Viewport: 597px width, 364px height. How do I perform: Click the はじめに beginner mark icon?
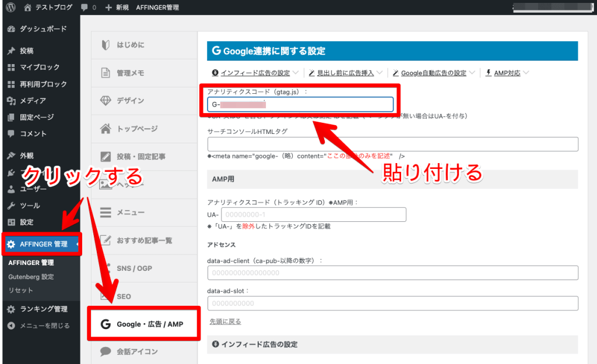[106, 45]
